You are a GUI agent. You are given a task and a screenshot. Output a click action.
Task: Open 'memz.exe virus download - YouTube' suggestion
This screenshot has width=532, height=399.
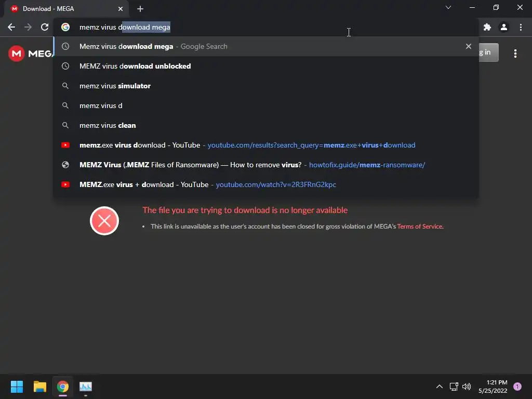(x=266, y=145)
